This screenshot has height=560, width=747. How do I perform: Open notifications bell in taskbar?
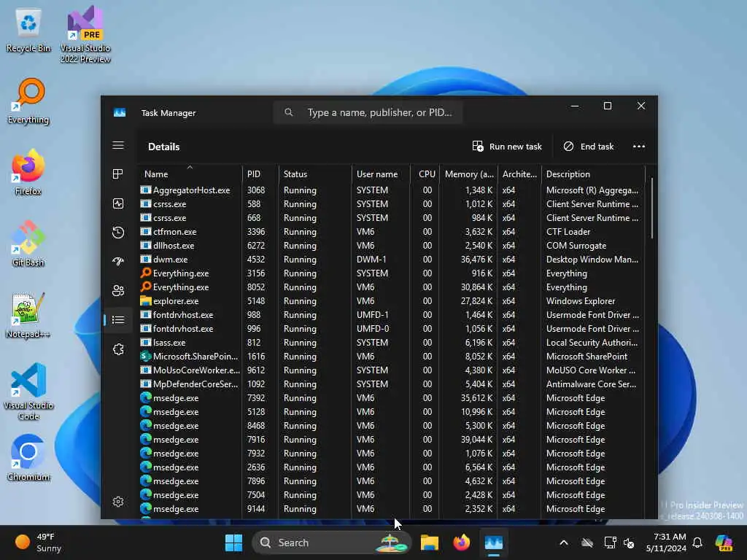click(697, 542)
